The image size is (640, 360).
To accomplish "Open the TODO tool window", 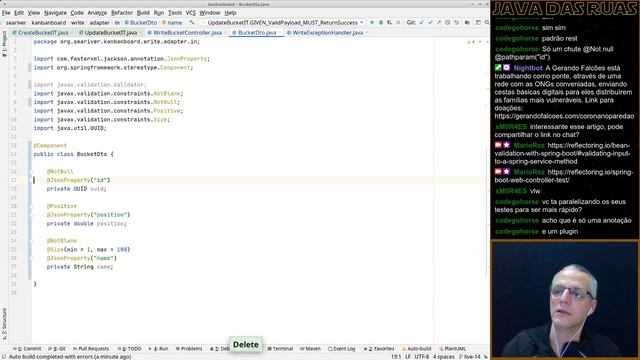I will tap(129, 349).
